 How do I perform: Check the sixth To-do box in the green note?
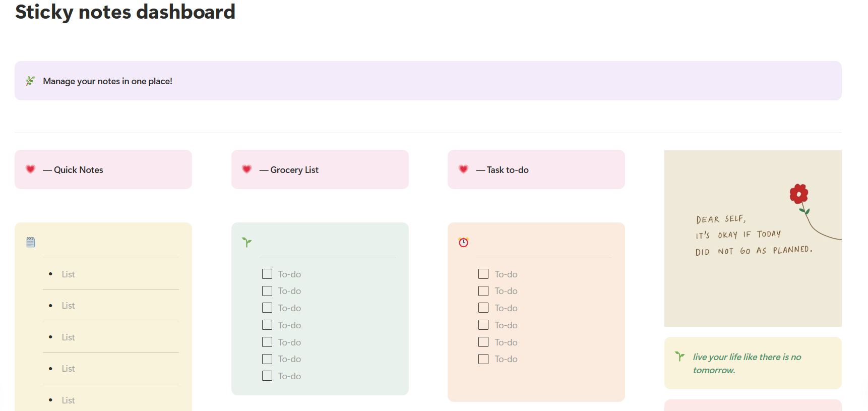tap(267, 359)
